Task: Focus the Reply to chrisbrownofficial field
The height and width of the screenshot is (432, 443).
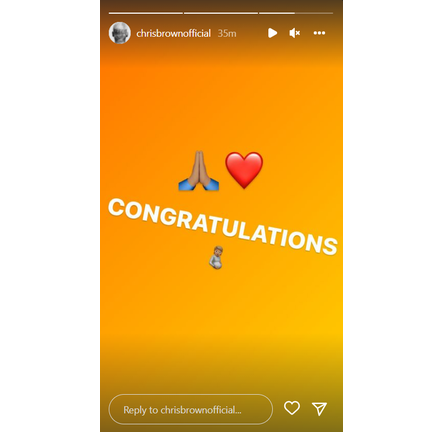Action: click(x=191, y=409)
